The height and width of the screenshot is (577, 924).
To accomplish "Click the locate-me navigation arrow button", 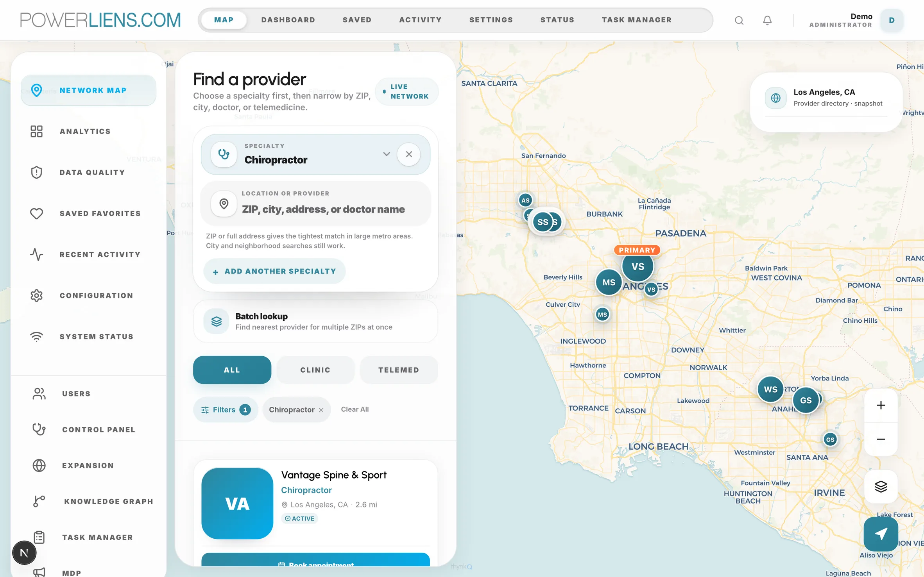I will pyautogui.click(x=881, y=534).
